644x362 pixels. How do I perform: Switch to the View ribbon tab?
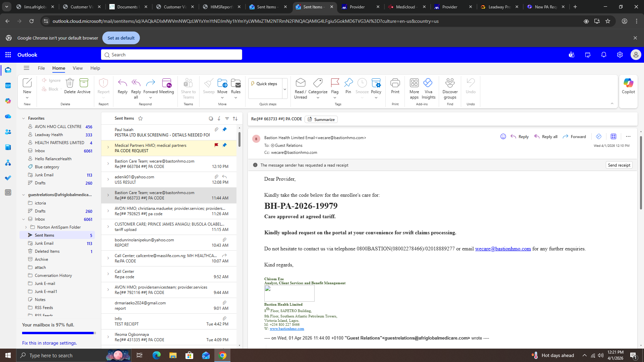click(77, 68)
